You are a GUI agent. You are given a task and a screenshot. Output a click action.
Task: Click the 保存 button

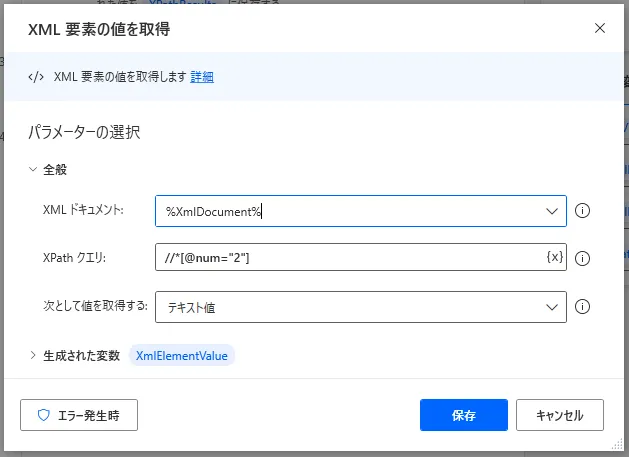tap(464, 415)
